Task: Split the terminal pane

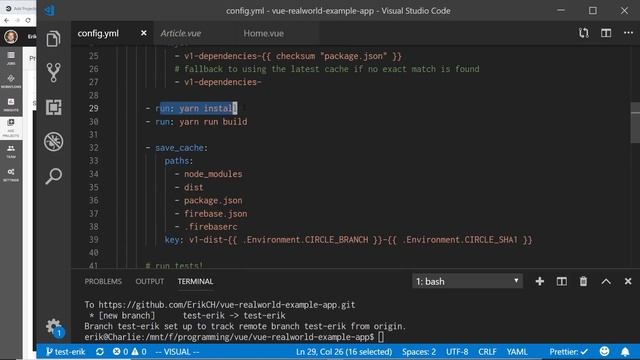Action: (x=562, y=281)
